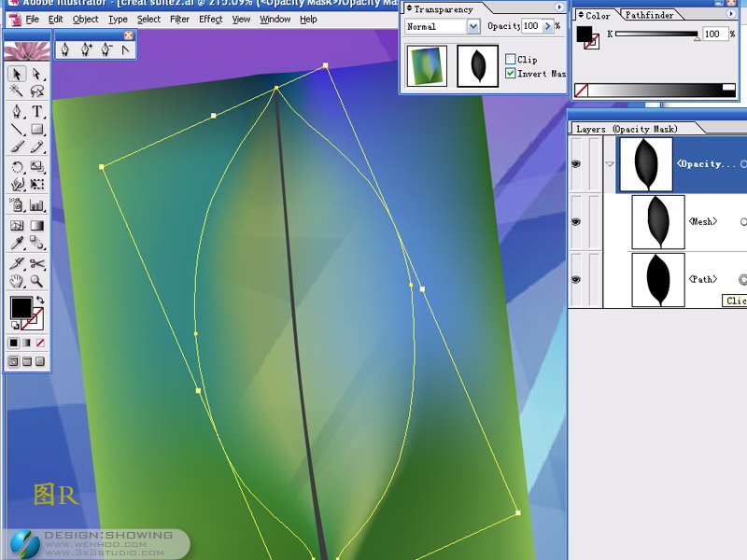Enable the Clip checkbox
The image size is (747, 560).
tap(510, 59)
